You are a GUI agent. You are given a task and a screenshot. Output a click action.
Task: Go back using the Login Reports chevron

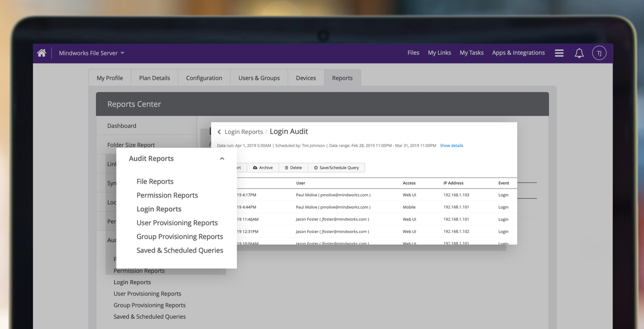pos(219,132)
